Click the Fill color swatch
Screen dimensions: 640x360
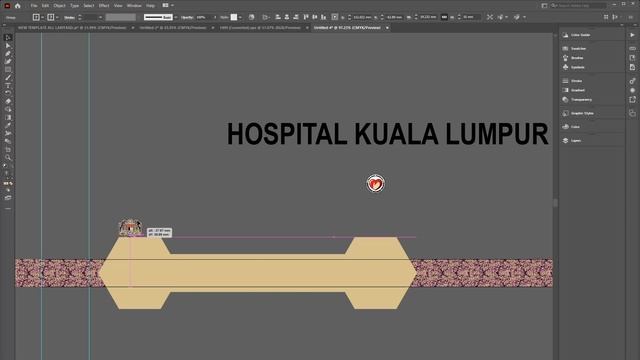pyautogui.click(x=36, y=17)
